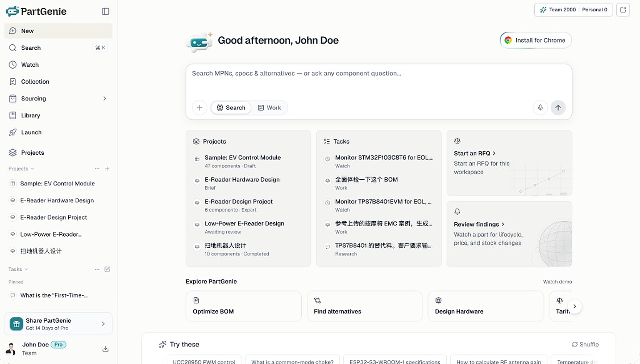Open Low-Power E-Reader Design awaiting review
640x364 pixels.
(248, 227)
